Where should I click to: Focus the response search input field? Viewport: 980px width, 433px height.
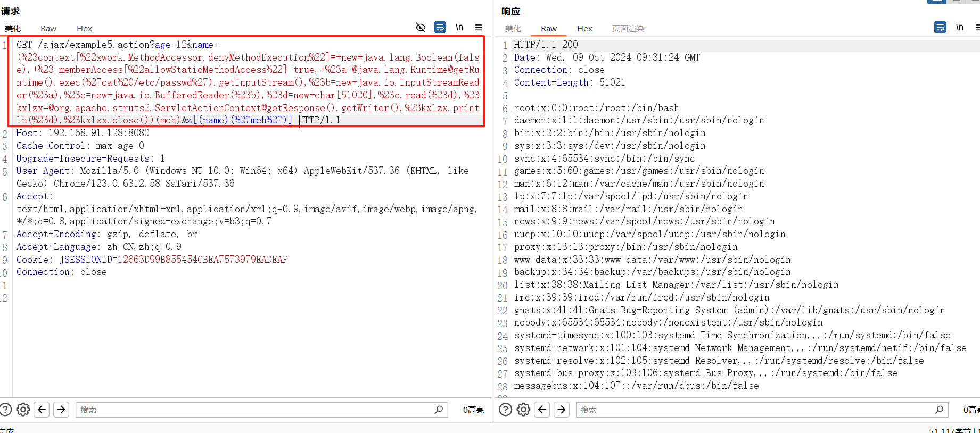(762, 410)
